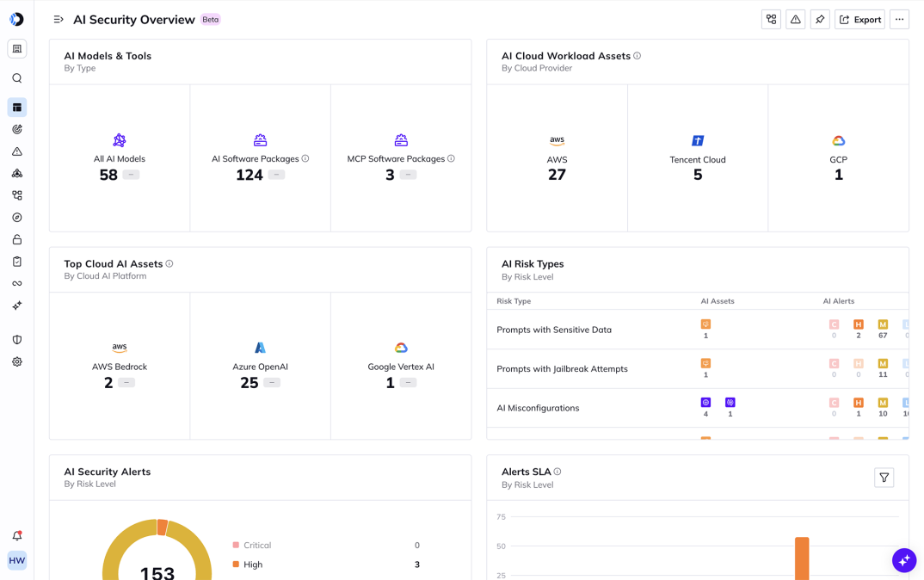
Task: Click the Beta badge next to title
Action: (211, 20)
